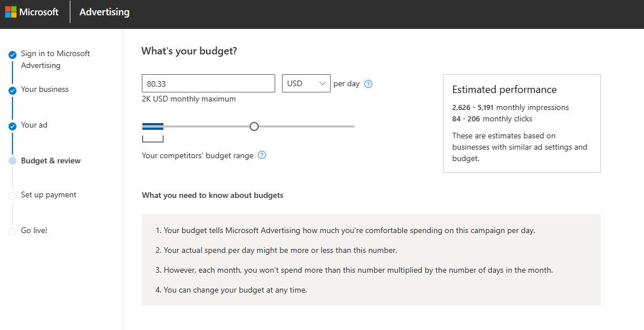Open the Your business step label
The width and height of the screenshot is (644, 330).
(45, 90)
